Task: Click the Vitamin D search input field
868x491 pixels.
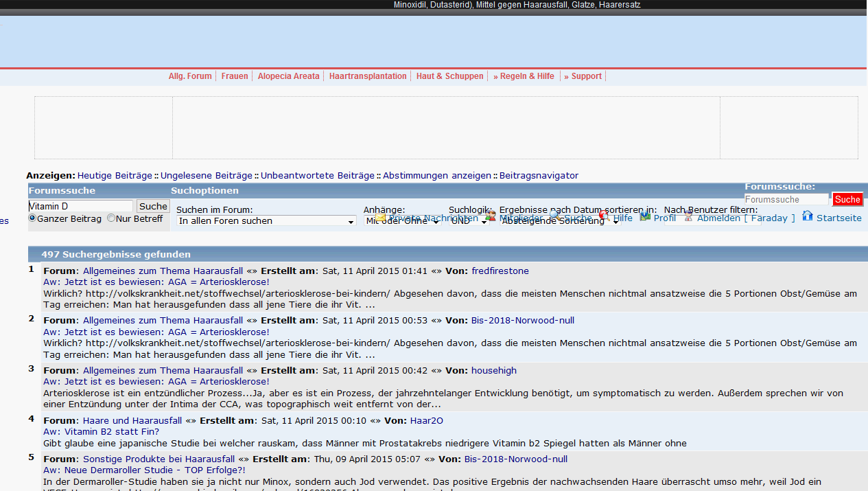Action: click(80, 206)
